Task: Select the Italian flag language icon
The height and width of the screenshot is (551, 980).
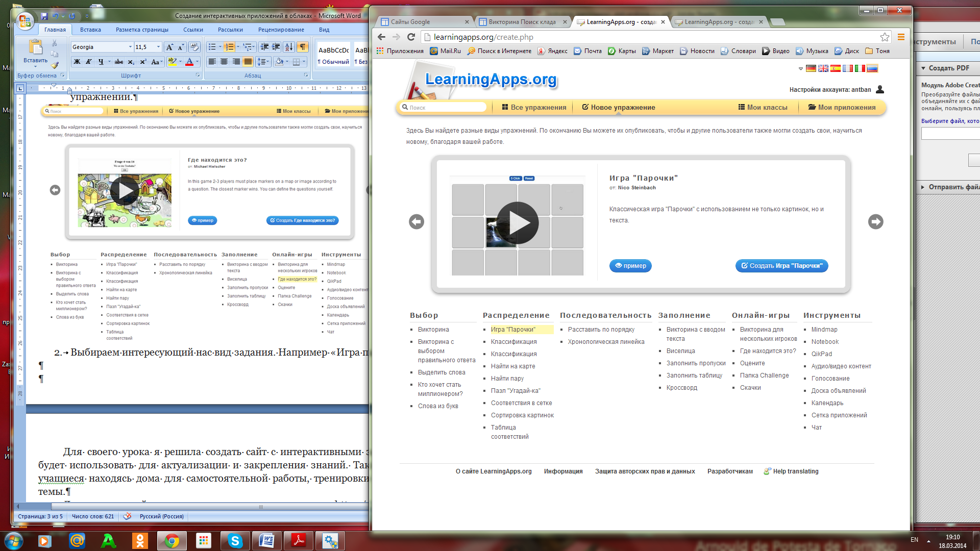Action: [x=860, y=68]
